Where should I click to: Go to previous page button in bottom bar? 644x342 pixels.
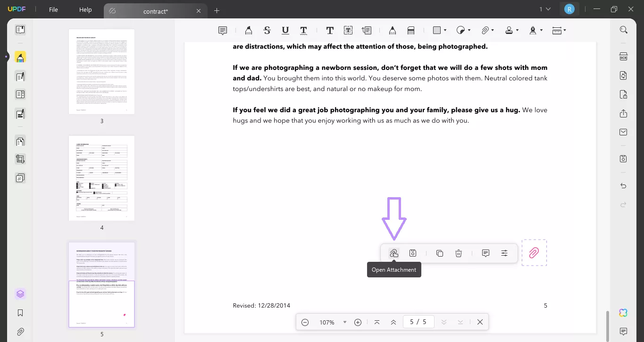(x=393, y=322)
